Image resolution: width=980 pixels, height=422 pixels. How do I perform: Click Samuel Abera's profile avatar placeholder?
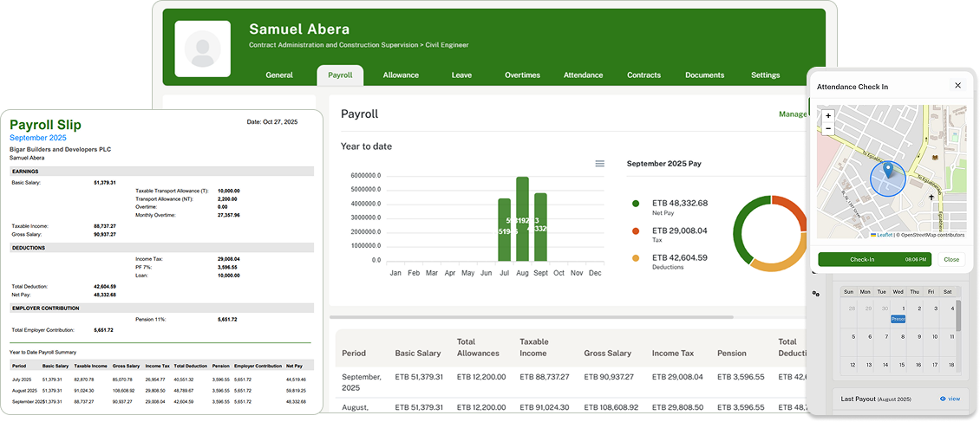click(202, 49)
